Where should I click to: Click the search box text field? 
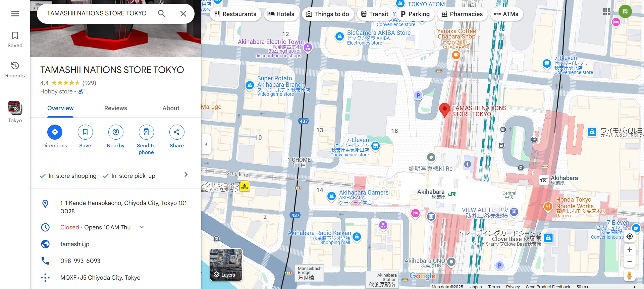(97, 13)
